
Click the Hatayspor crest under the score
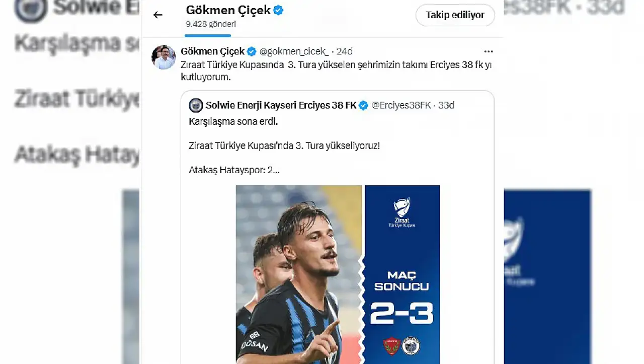(x=391, y=346)
